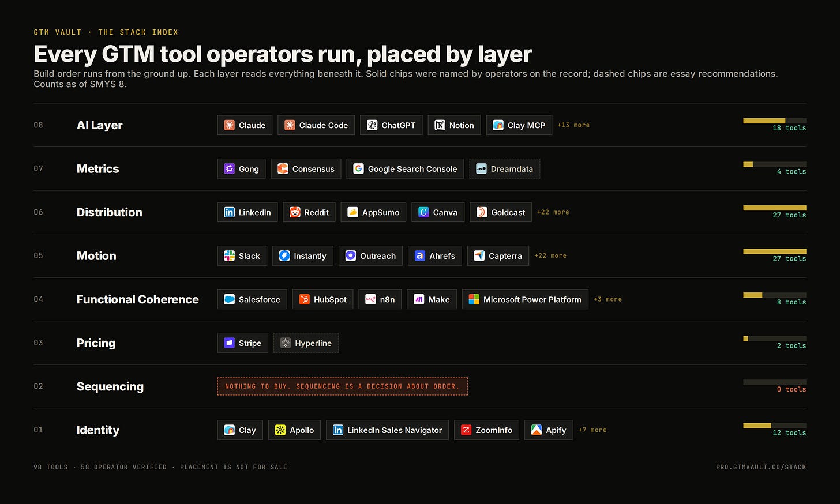
Task: Click the Claude icon in AI Layer
Action: [x=229, y=125]
